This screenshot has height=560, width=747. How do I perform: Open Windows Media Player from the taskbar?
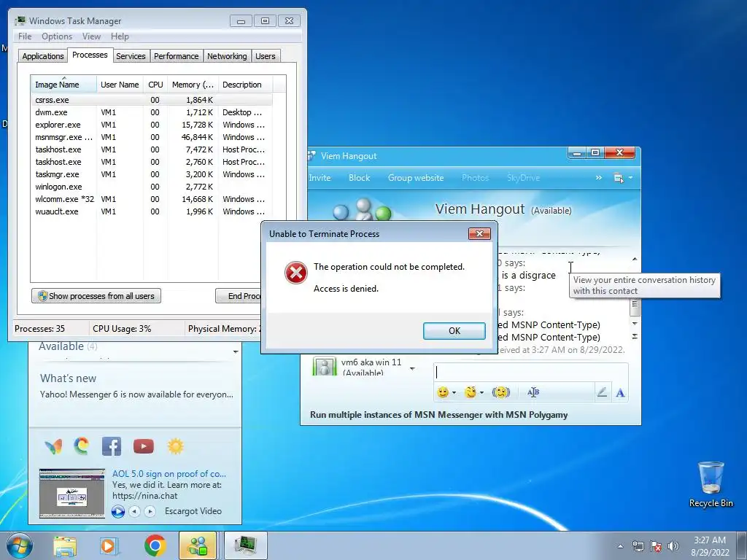click(x=109, y=546)
